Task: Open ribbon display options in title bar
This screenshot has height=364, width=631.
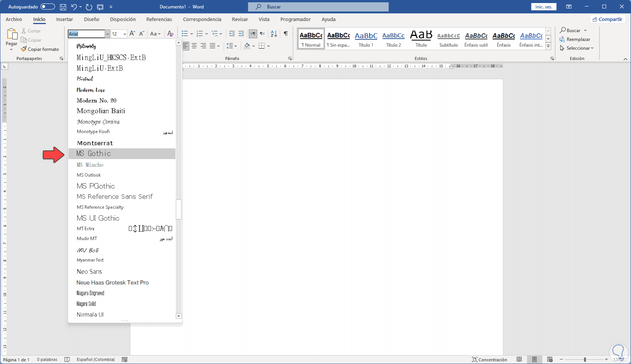Action: click(569, 7)
